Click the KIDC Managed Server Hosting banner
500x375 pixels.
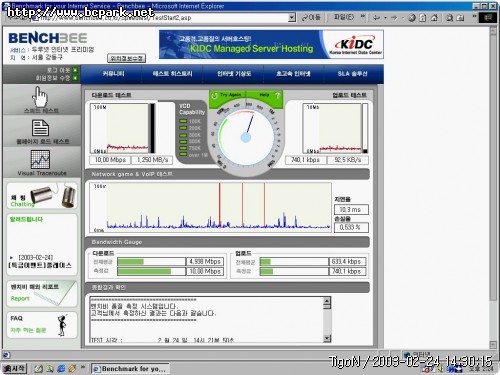pos(271,44)
